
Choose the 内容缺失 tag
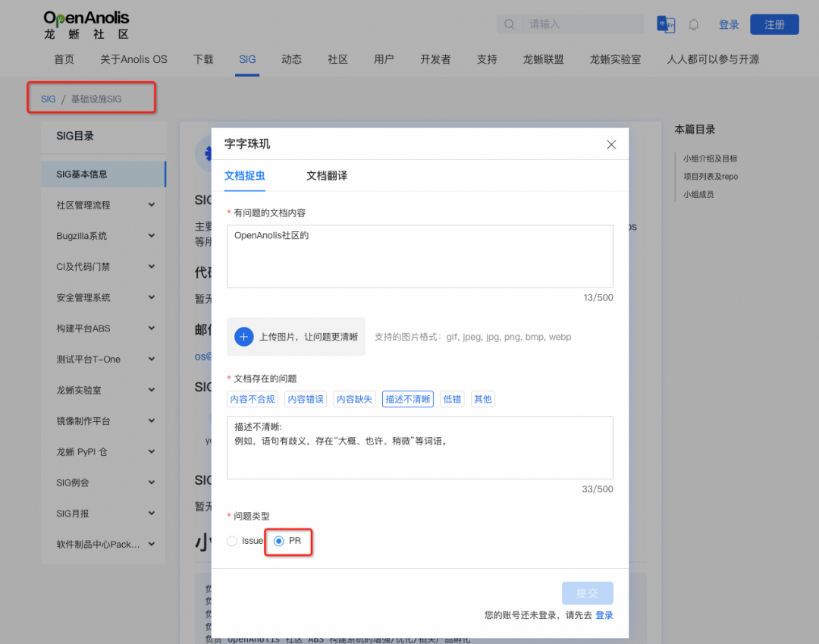(x=355, y=399)
